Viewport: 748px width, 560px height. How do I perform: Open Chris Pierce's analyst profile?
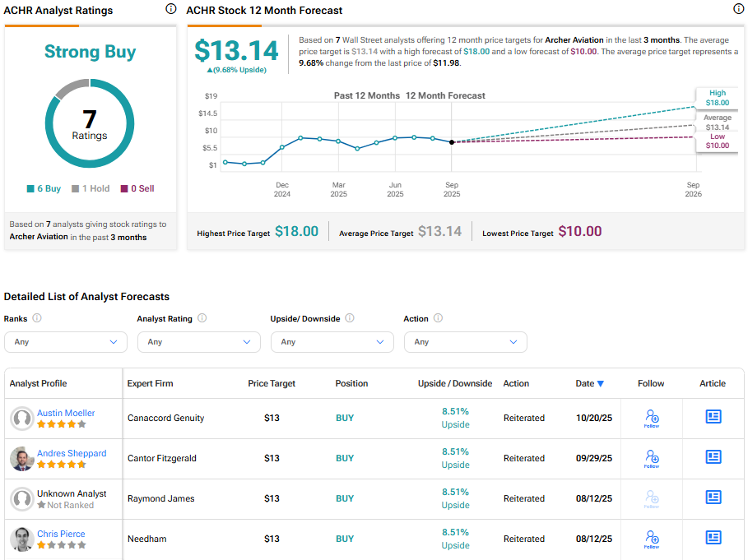(61, 534)
